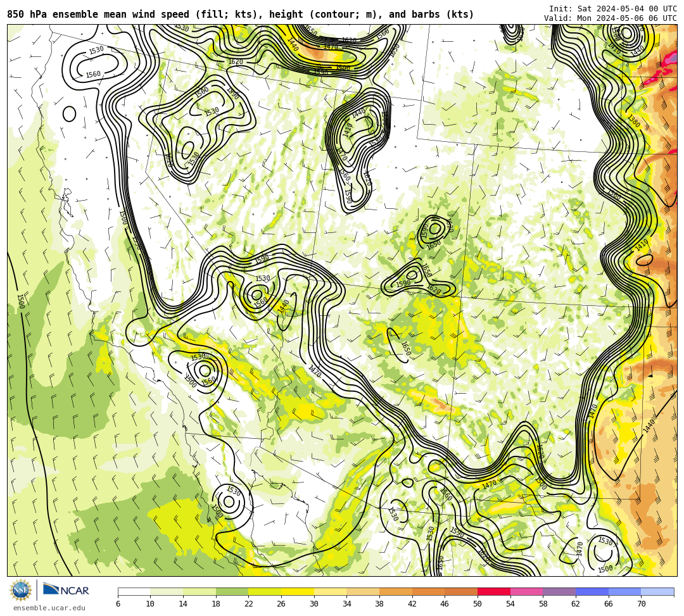Click the colorbar tick label 34
Image resolution: width=684 pixels, height=616 pixels.
[x=347, y=604]
